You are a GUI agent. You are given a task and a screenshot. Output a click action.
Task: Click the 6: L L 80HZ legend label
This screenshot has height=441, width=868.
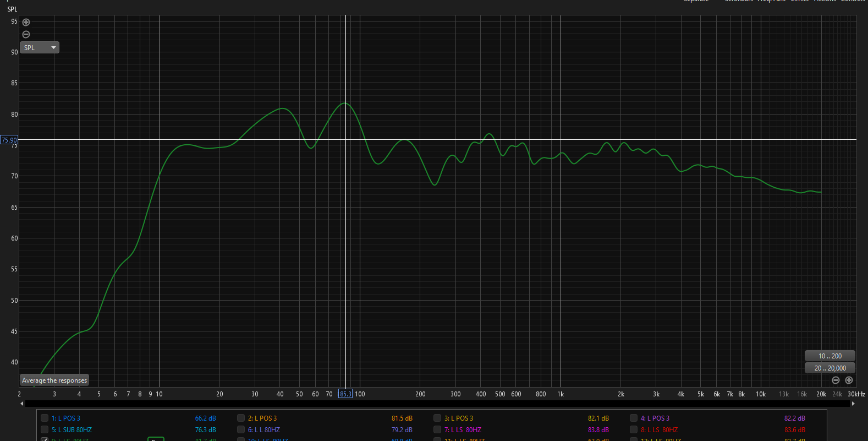click(x=264, y=430)
